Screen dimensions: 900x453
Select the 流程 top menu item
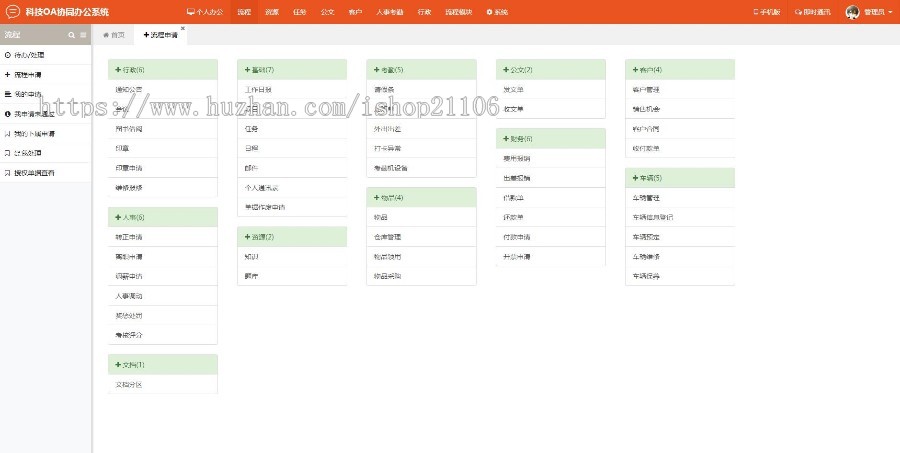pos(245,11)
